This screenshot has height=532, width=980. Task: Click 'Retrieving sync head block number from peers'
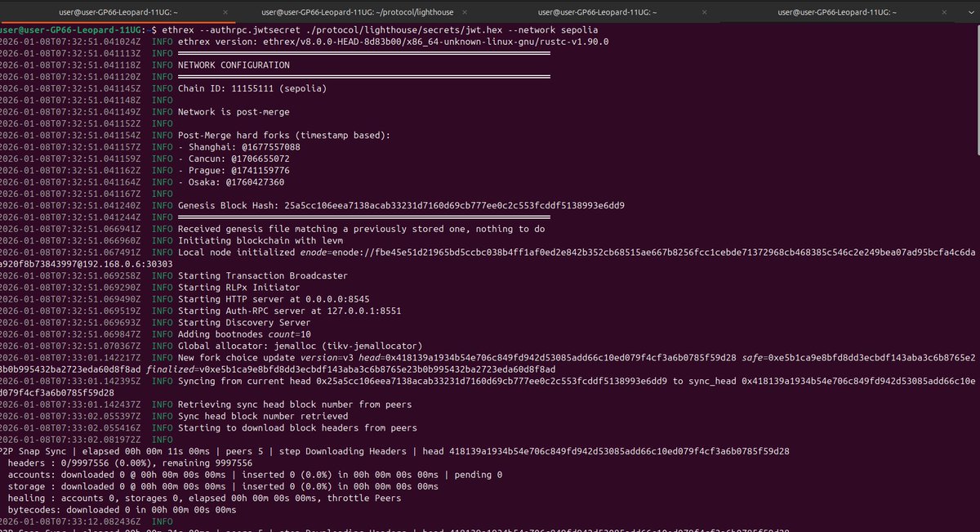coord(294,405)
